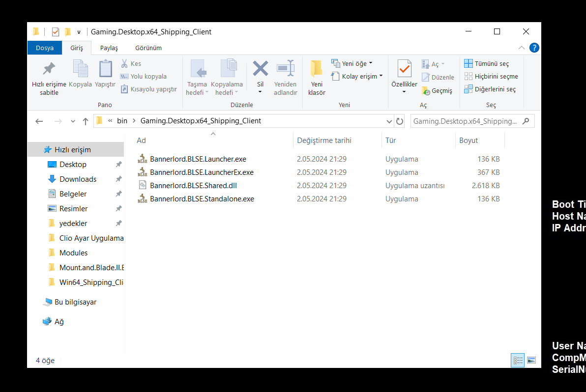The width and height of the screenshot is (586, 392).
Task: Select Bannerlord.BLSE.LauncherEx.exe file
Action: (202, 172)
